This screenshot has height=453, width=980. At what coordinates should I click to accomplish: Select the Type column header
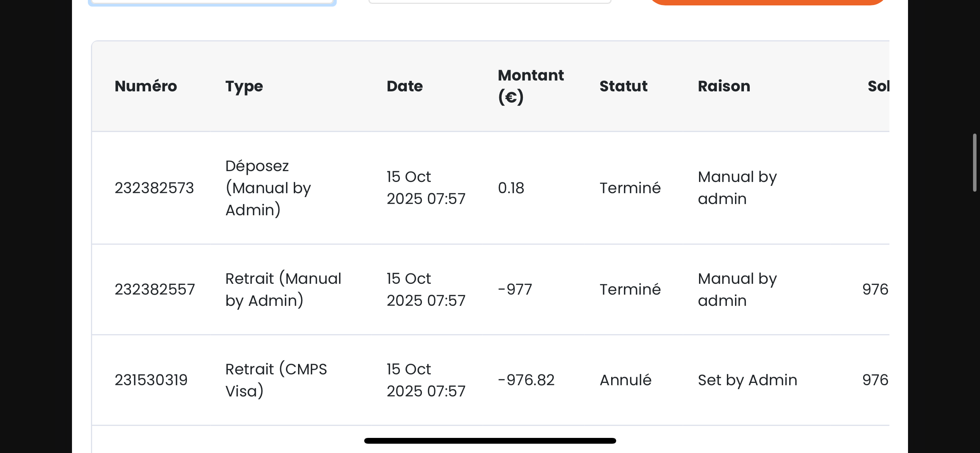pos(244,86)
